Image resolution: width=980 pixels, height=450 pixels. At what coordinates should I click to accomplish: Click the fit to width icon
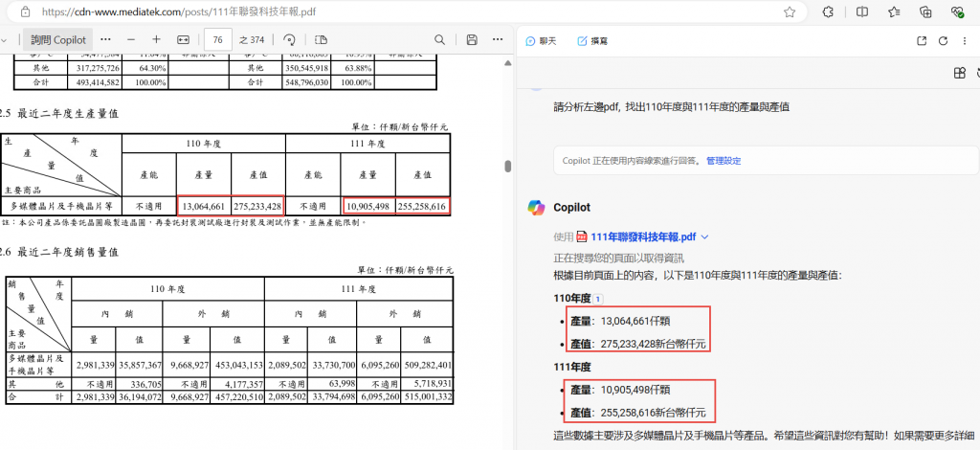(183, 39)
